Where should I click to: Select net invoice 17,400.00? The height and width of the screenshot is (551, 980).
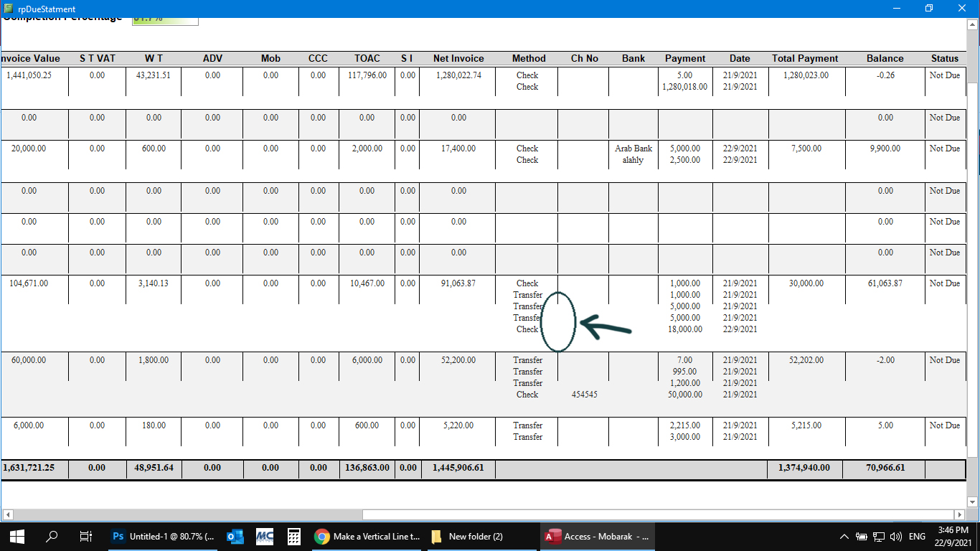(458, 149)
